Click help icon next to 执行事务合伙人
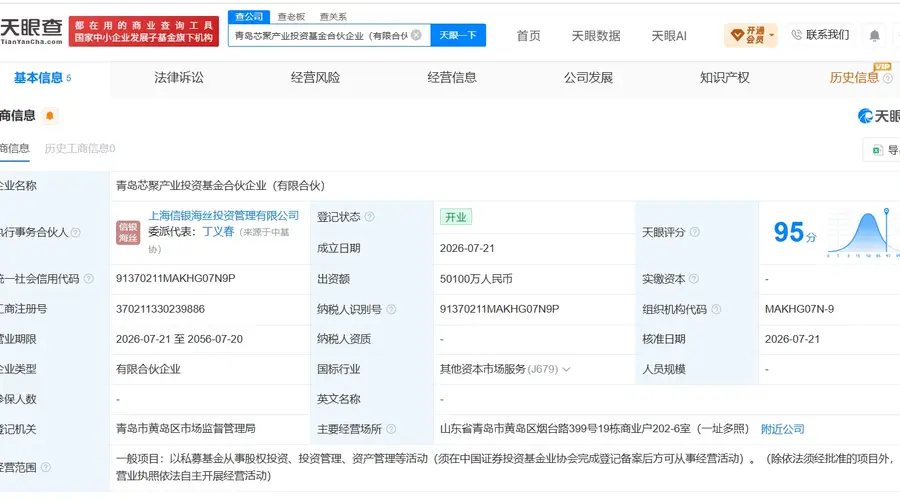900x500 pixels. tap(75, 232)
